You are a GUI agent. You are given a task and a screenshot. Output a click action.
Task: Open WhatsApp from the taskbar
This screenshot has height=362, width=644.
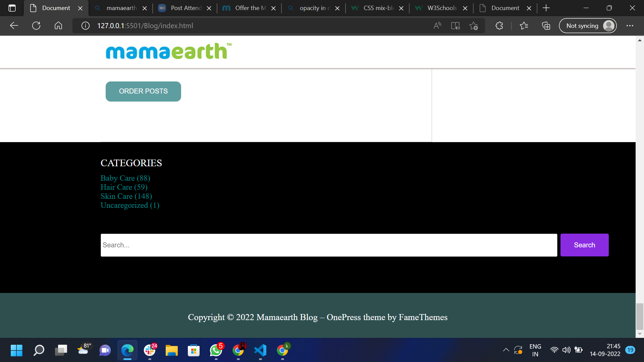click(216, 351)
